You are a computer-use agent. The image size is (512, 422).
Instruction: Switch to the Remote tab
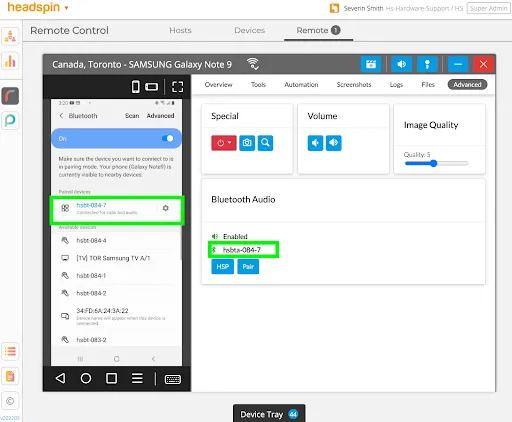(318, 30)
